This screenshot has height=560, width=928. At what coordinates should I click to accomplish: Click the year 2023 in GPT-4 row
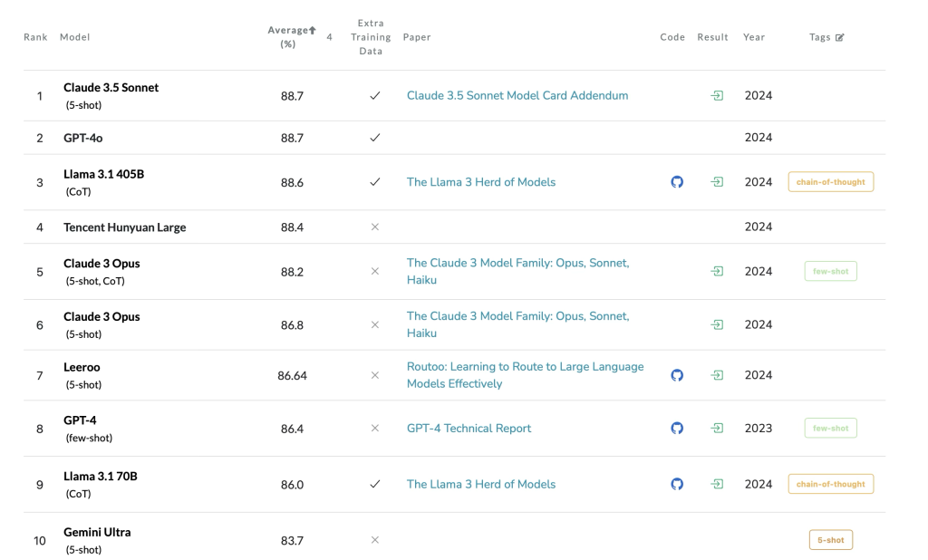759,428
